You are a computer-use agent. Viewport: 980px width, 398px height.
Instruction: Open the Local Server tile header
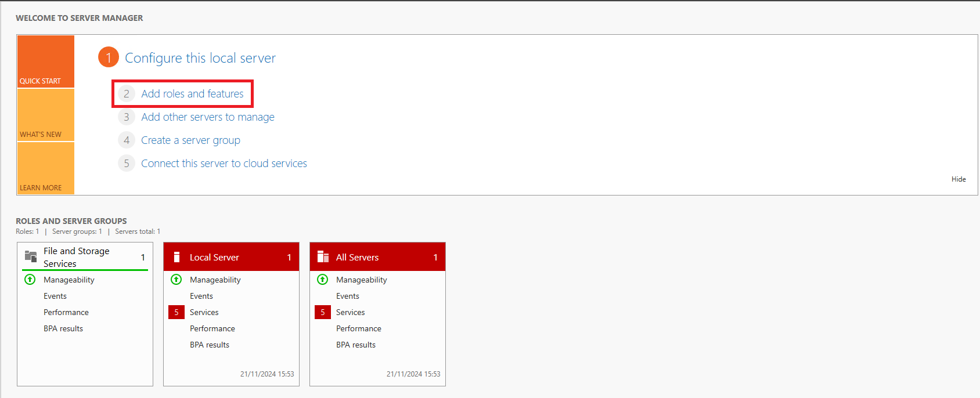click(x=231, y=257)
